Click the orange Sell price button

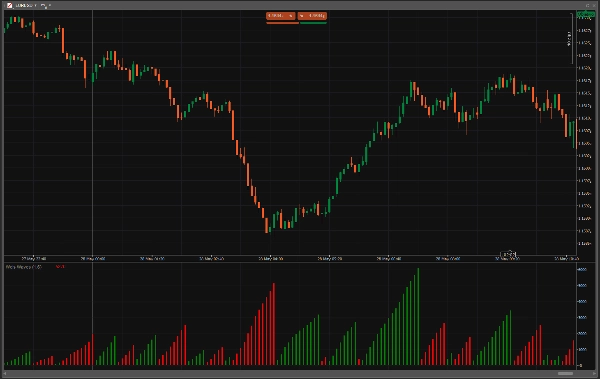[281, 16]
